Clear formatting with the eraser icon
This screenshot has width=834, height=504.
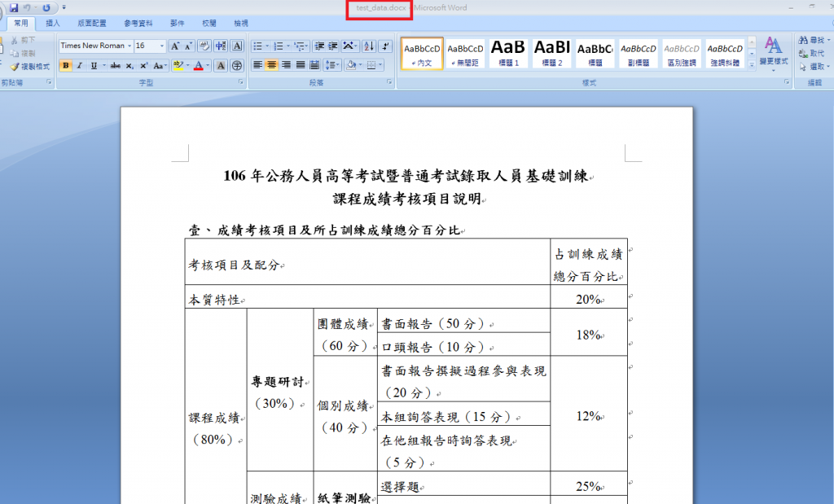(x=204, y=46)
